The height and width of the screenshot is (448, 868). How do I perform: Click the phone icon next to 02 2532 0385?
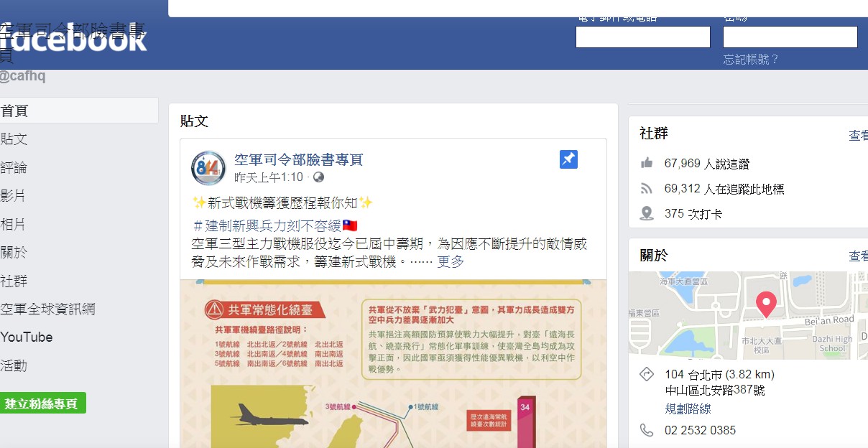(x=647, y=430)
